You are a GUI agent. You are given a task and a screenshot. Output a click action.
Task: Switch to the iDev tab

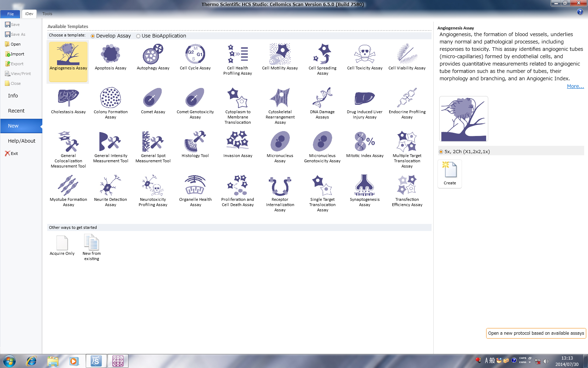coord(29,14)
